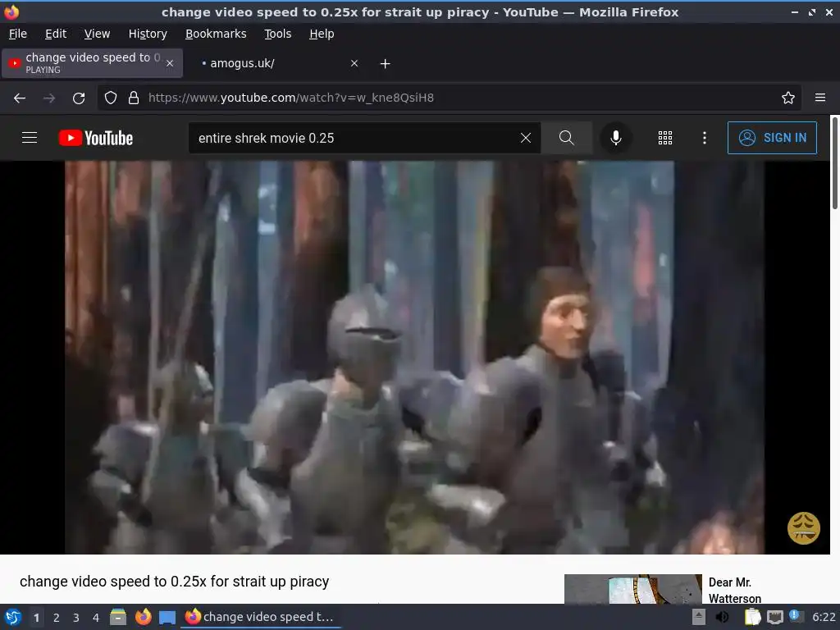View site security padlock information
Screen dimensions: 840x630
134,98
